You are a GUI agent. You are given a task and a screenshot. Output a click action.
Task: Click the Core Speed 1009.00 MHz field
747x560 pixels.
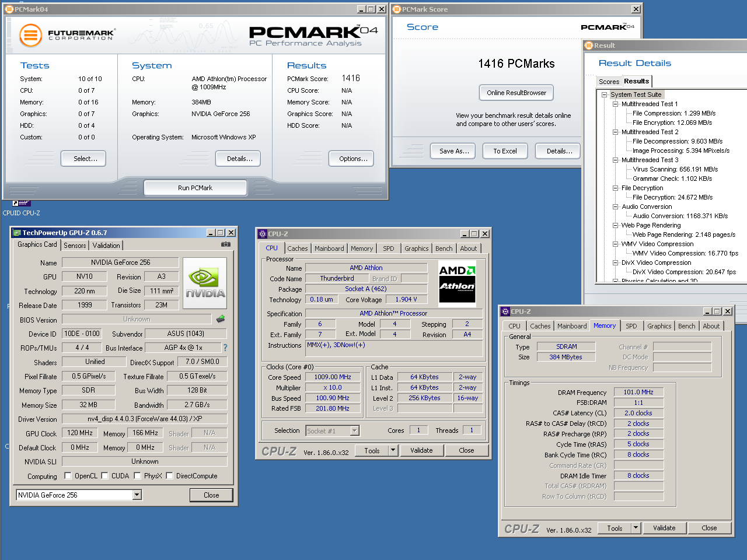click(333, 377)
